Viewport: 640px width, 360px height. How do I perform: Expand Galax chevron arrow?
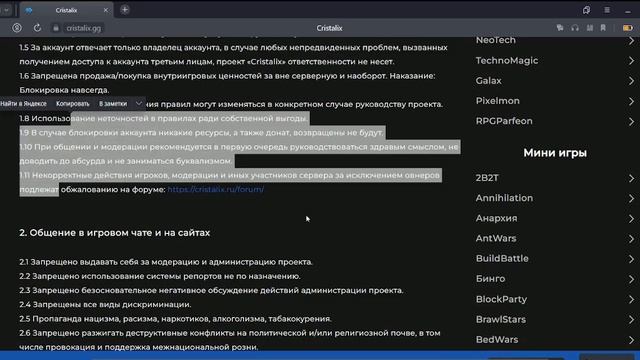click(631, 81)
